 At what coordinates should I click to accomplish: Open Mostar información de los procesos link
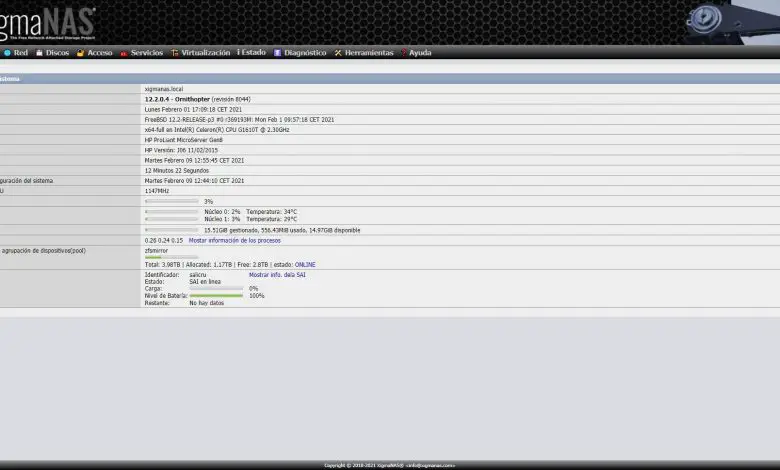[235, 241]
